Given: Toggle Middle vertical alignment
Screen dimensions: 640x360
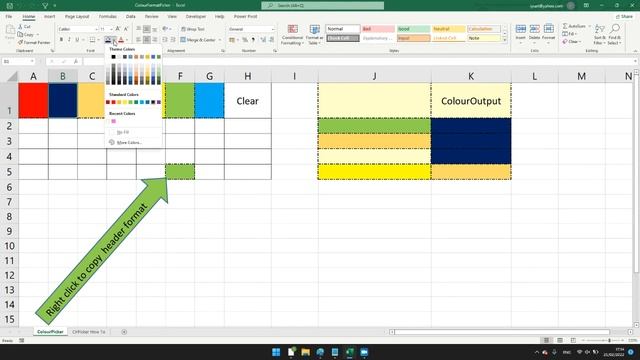Looking at the screenshot, I should coord(147,29).
